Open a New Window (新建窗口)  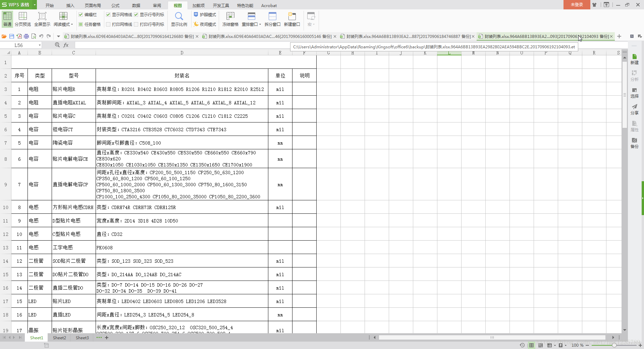click(292, 19)
